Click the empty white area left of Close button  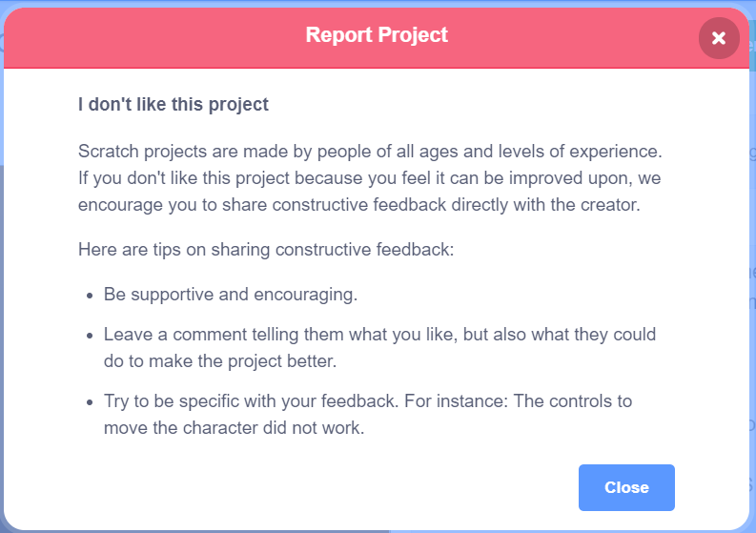pyautogui.click(x=334, y=487)
